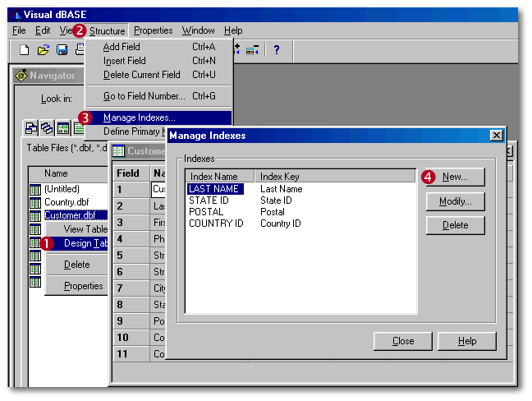Click the Index Key column header
The image size is (532, 401).
coord(335,177)
